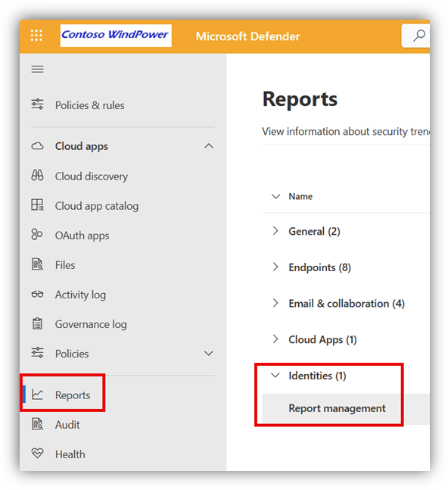Select Policies under Cloud apps
The image size is (448, 490).
pos(72,354)
